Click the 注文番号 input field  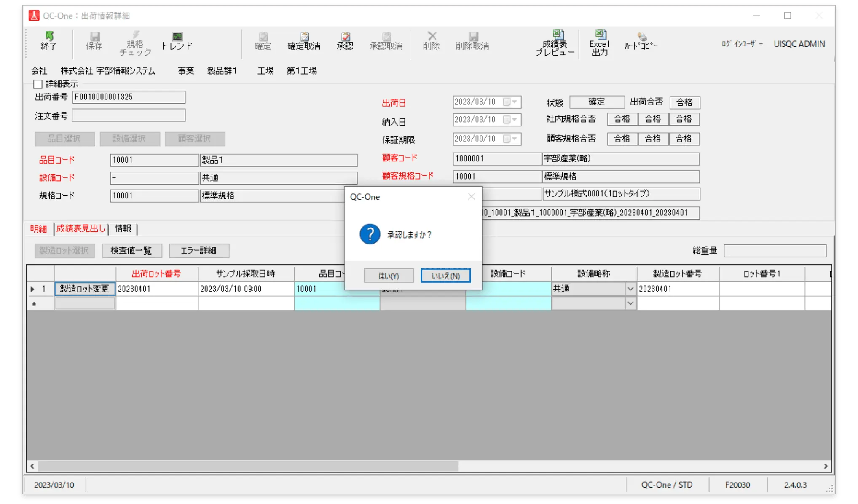(x=129, y=115)
